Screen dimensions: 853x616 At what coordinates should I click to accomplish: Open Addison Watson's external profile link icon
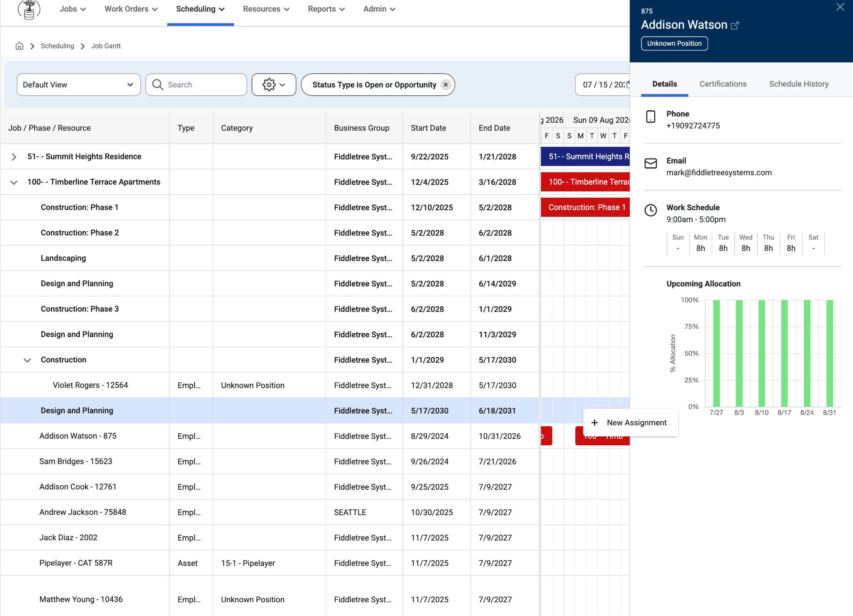point(735,25)
